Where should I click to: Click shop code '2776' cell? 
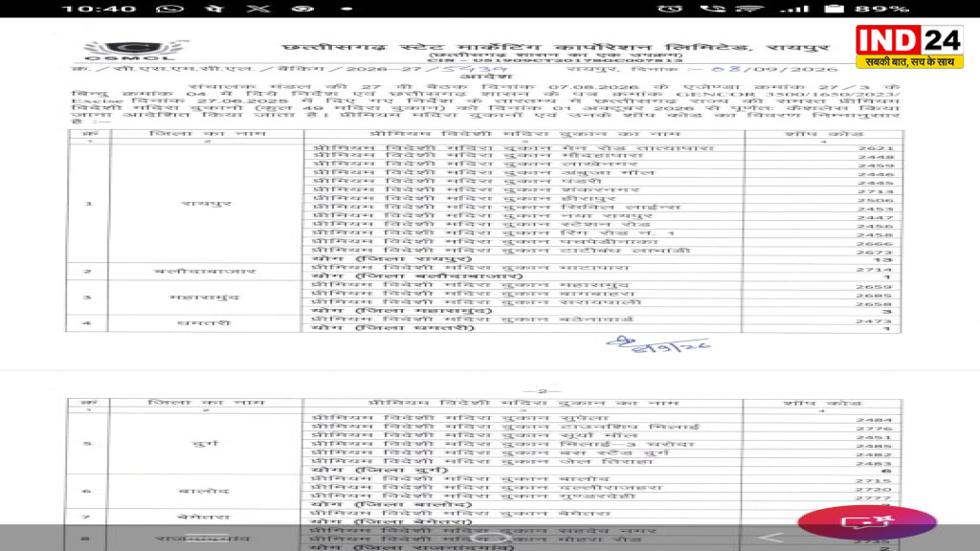(874, 429)
